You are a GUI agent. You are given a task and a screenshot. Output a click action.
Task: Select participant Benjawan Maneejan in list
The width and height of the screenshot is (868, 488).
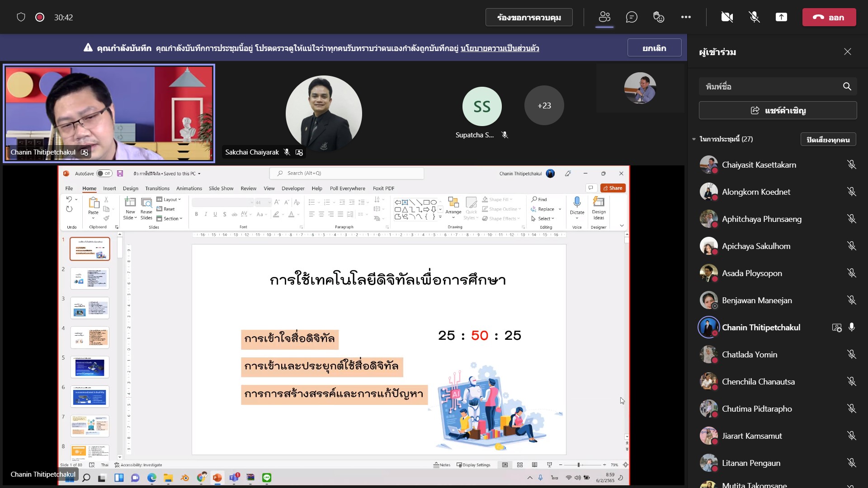click(x=778, y=300)
